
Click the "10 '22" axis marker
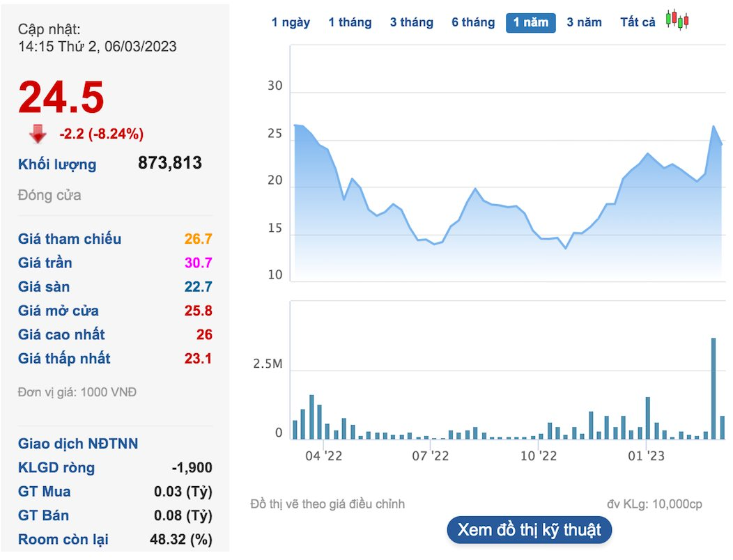click(x=539, y=456)
